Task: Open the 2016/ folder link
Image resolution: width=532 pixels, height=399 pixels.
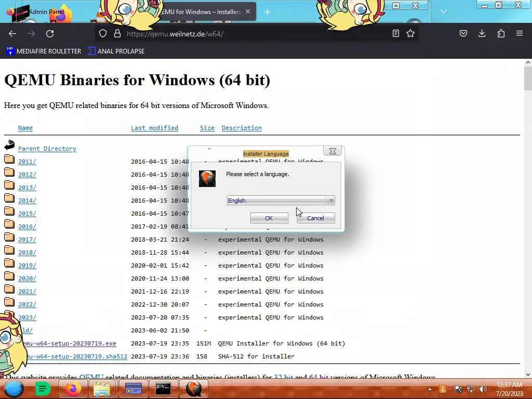Action: tap(27, 227)
